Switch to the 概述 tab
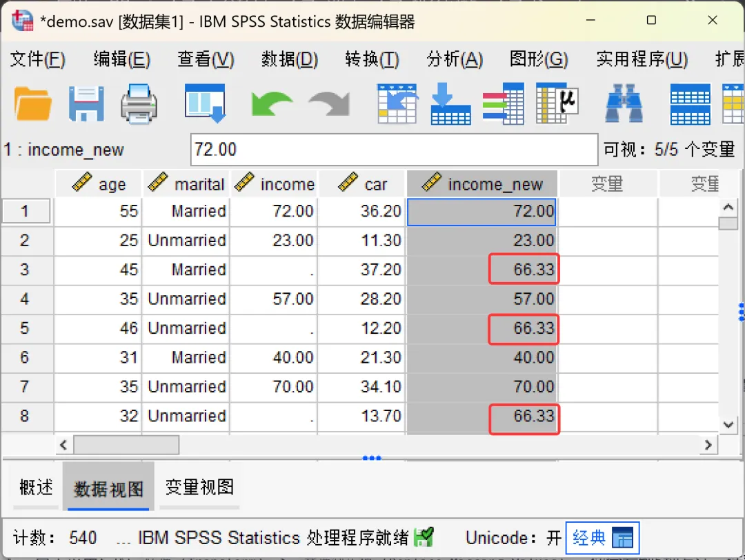The height and width of the screenshot is (560, 745). (36, 488)
